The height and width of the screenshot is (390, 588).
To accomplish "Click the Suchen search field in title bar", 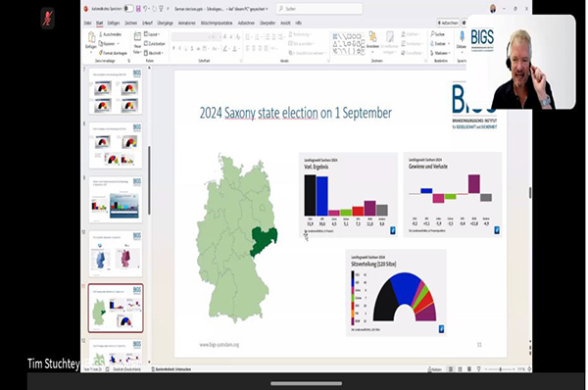I will (x=319, y=8).
